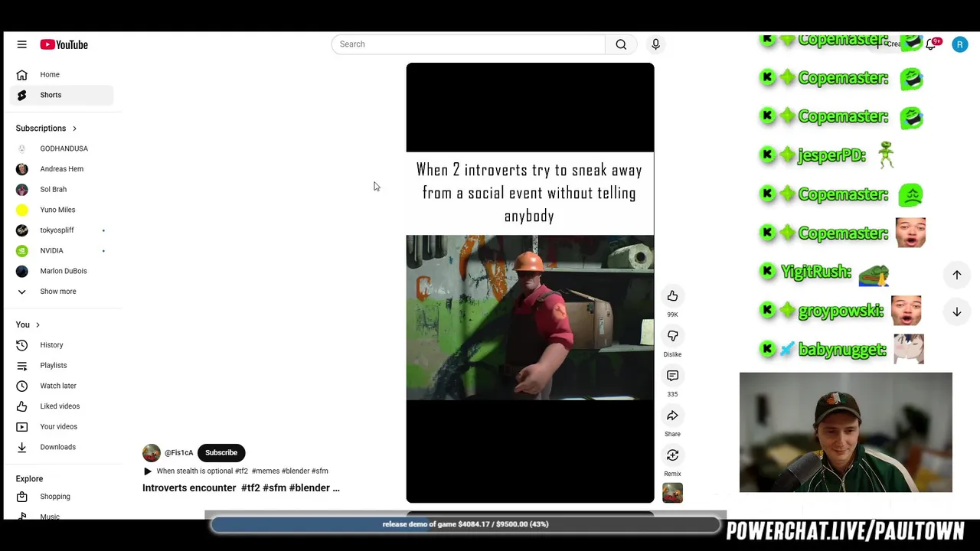Expand the You section
The width and height of the screenshot is (980, 551).
28,324
